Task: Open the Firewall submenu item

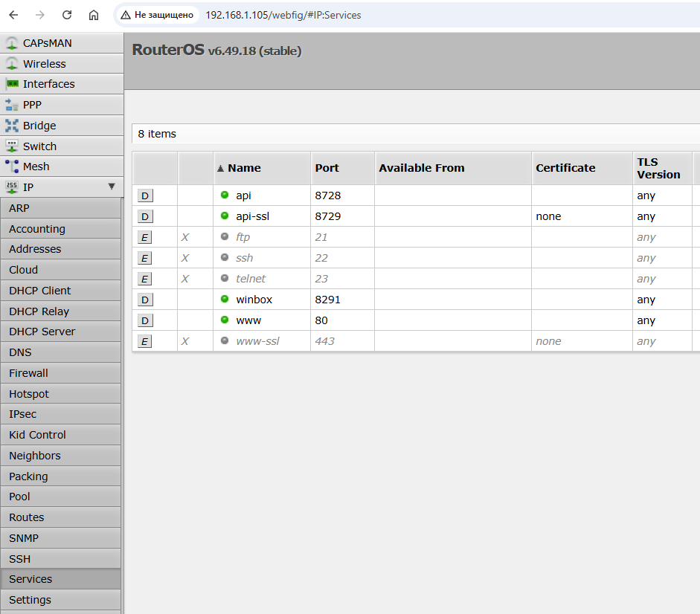Action: coord(28,373)
